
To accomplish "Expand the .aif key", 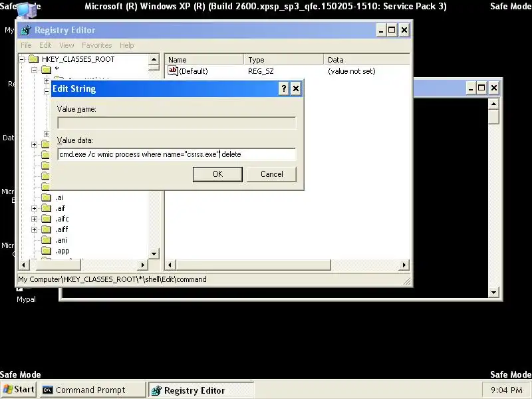I will pos(35,208).
